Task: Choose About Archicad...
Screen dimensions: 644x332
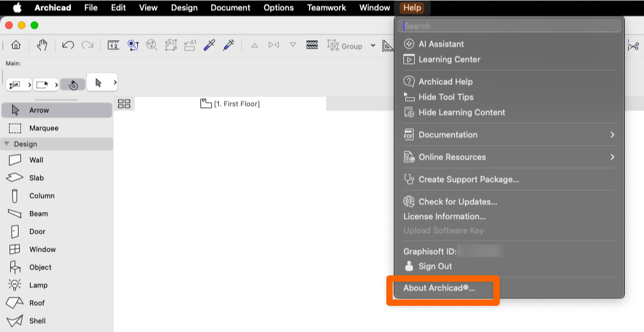Action: coord(509,287)
